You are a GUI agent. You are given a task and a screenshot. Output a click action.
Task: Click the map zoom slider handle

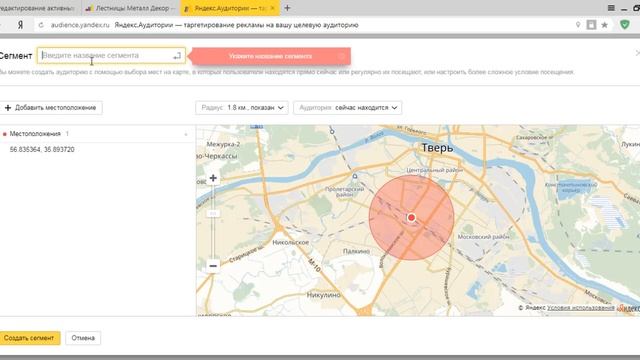click(213, 213)
